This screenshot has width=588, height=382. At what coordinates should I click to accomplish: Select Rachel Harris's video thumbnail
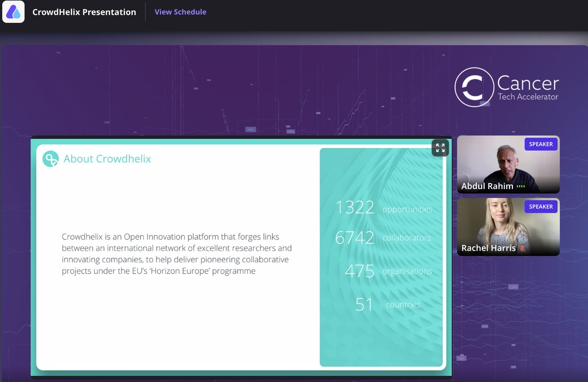pyautogui.click(x=508, y=227)
